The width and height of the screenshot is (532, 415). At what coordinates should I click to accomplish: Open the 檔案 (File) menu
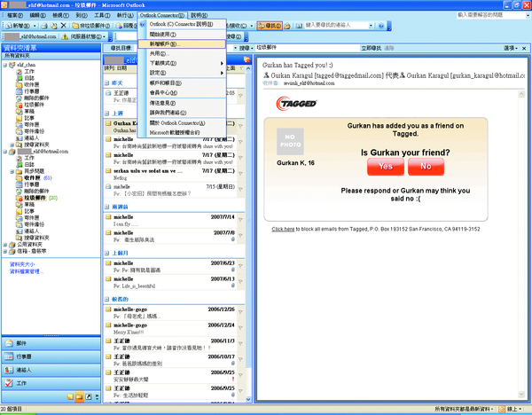[15, 15]
